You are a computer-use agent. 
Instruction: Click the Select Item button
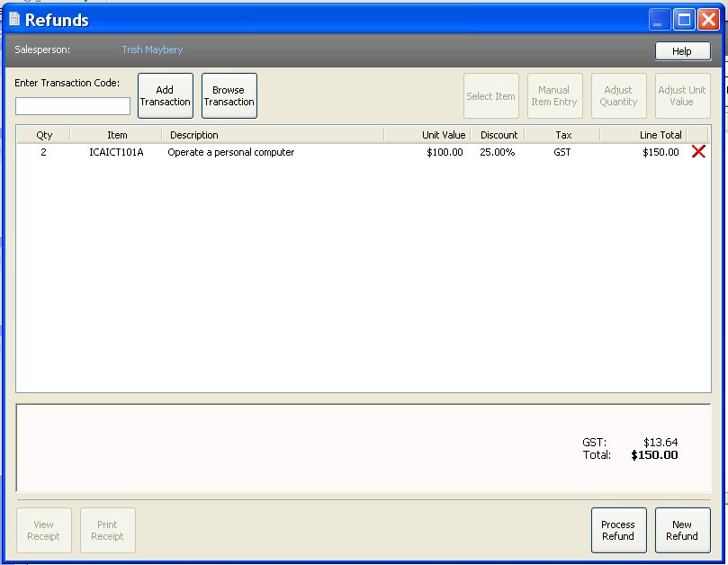point(490,95)
